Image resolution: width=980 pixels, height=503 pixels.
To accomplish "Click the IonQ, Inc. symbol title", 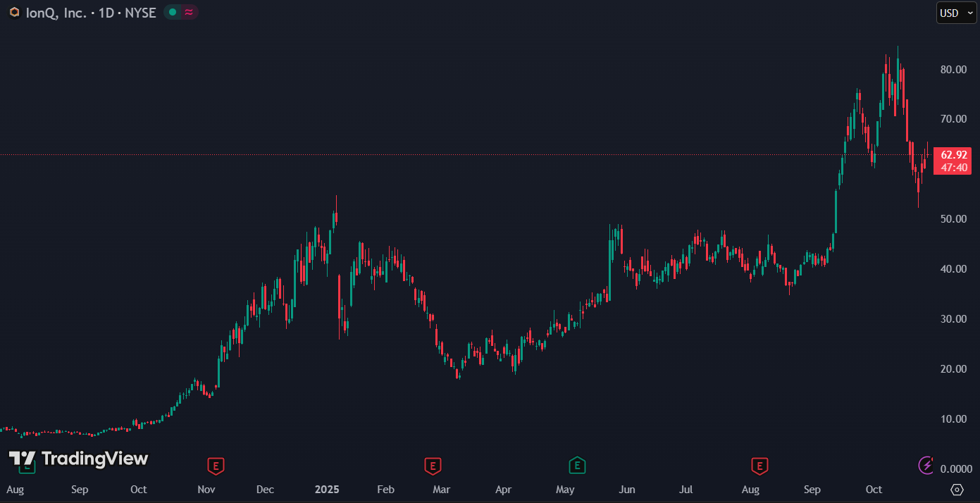I will (56, 13).
